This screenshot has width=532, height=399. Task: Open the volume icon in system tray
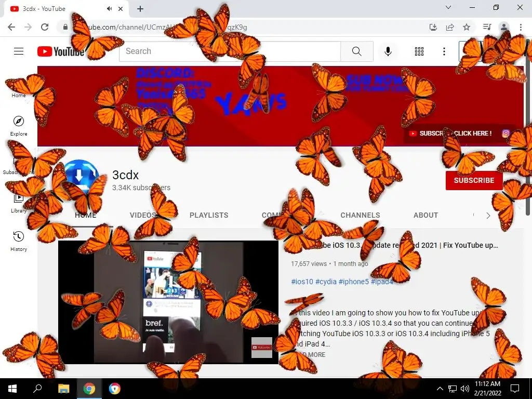465,389
